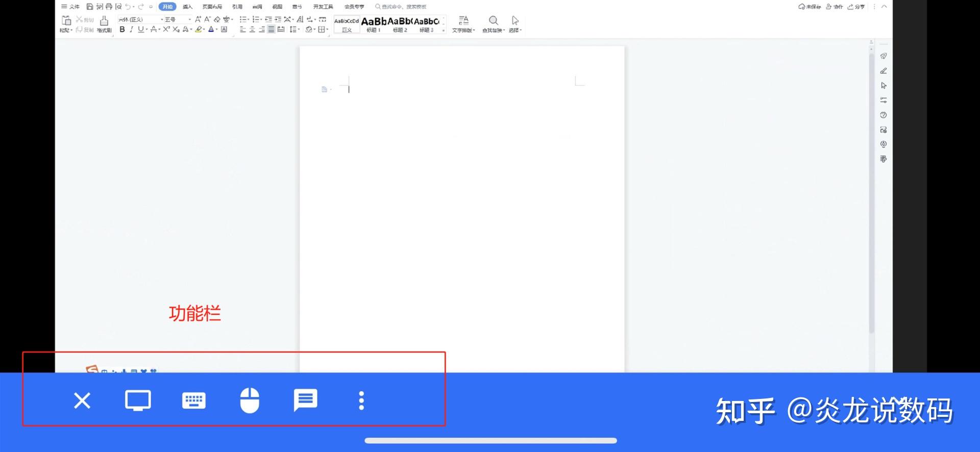Screen dimensions: 980x452
Task: Click the pen icon in right sidebar
Action: (884, 71)
